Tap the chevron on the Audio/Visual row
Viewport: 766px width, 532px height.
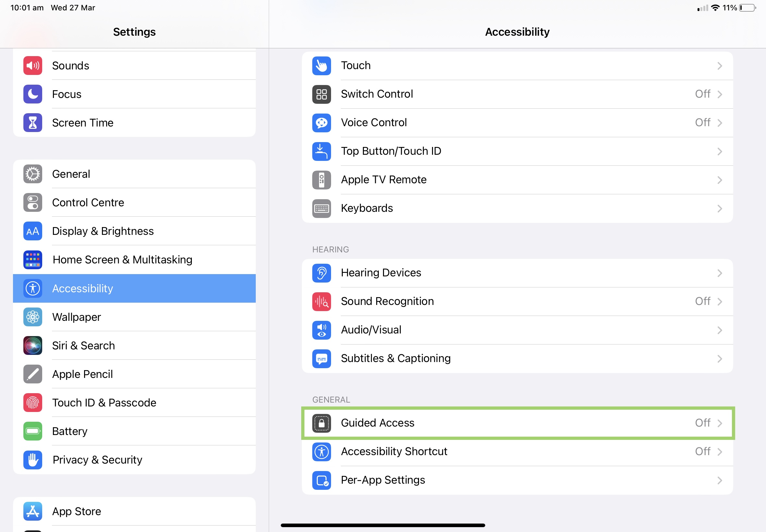tap(720, 330)
